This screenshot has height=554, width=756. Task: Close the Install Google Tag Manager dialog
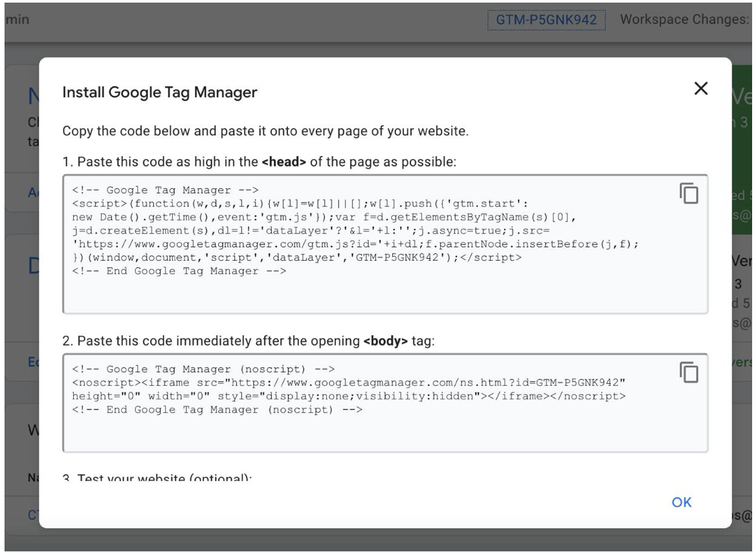click(700, 88)
